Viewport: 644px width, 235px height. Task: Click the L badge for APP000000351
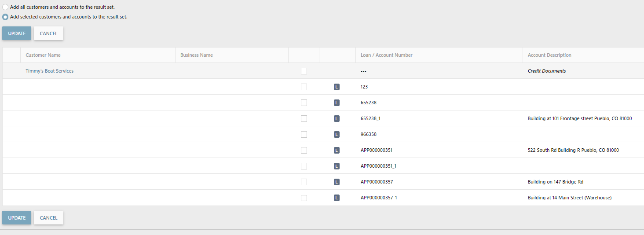337,151
